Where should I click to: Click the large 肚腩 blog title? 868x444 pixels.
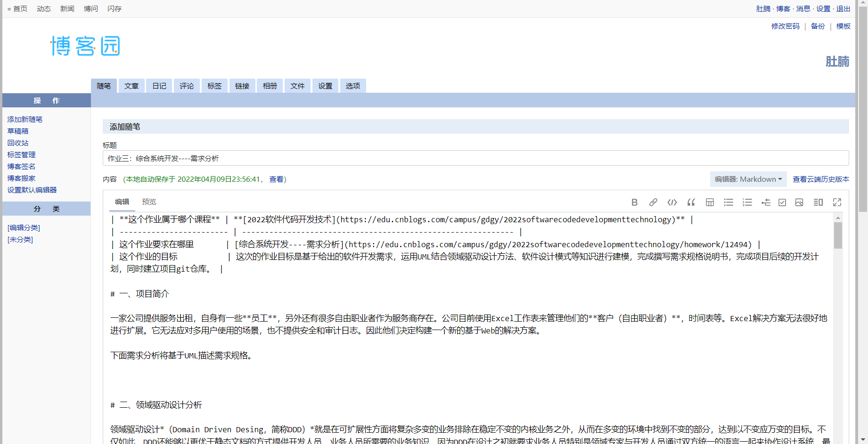(837, 62)
